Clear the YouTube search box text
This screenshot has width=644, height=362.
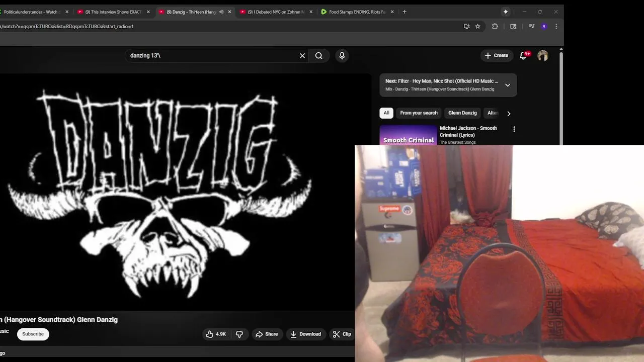coord(302,56)
